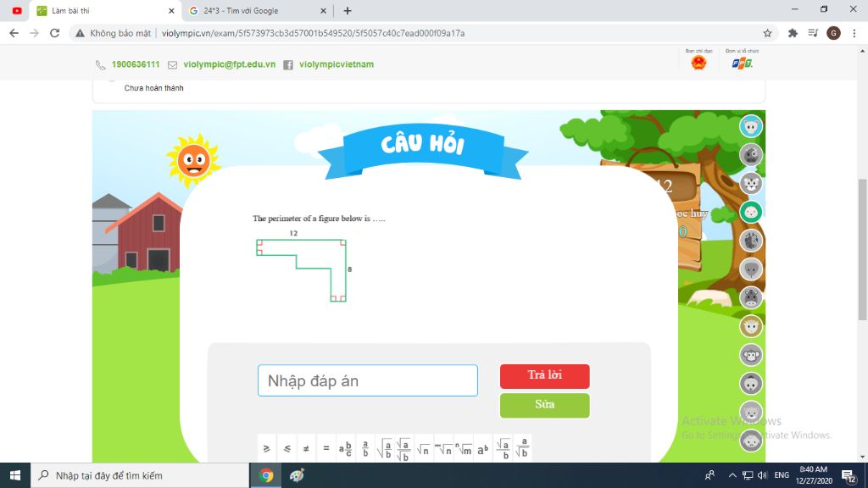Select the tiger avatar
This screenshot has height=488, width=868.
751,183
